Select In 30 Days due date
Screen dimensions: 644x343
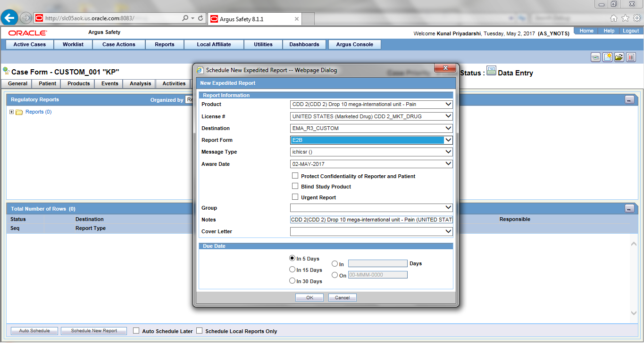click(293, 281)
